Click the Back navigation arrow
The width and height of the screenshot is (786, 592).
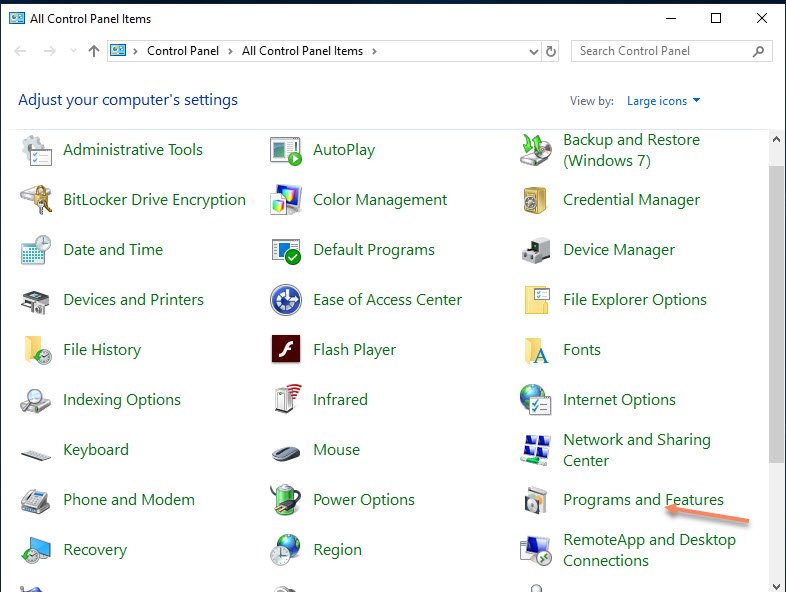click(20, 51)
